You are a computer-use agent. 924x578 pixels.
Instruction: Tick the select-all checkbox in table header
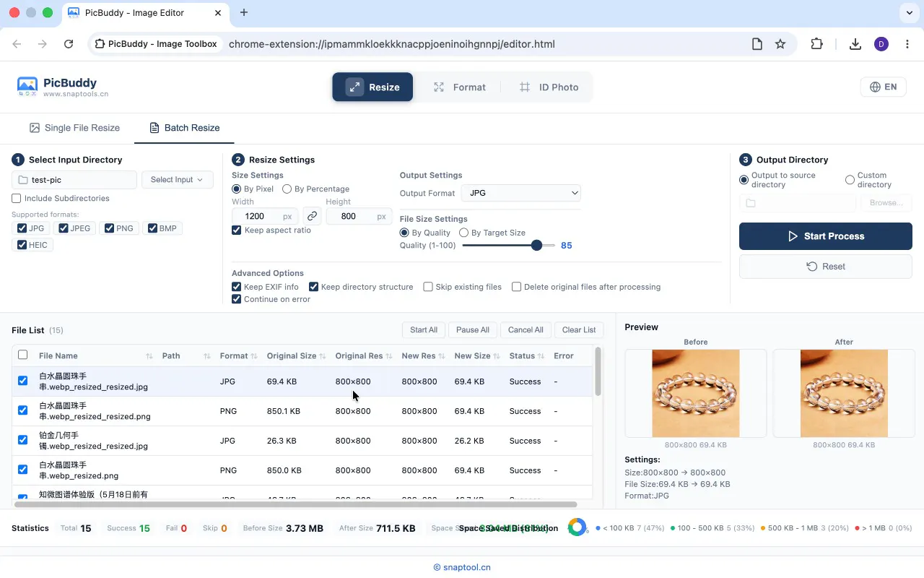click(x=22, y=355)
